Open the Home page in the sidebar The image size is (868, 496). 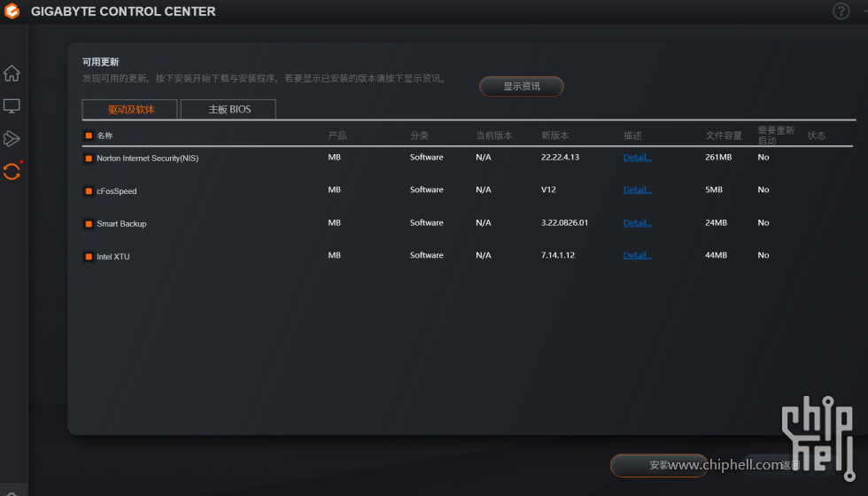point(12,73)
